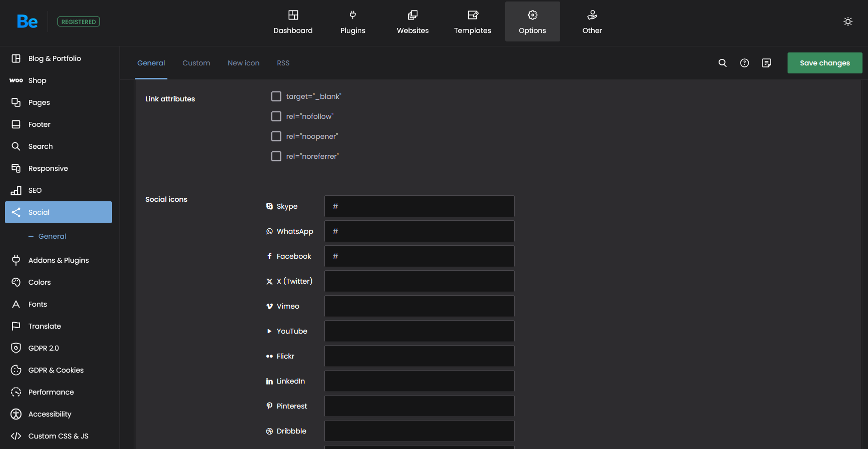
Task: Go to Plugins in top navigation
Action: point(352,22)
